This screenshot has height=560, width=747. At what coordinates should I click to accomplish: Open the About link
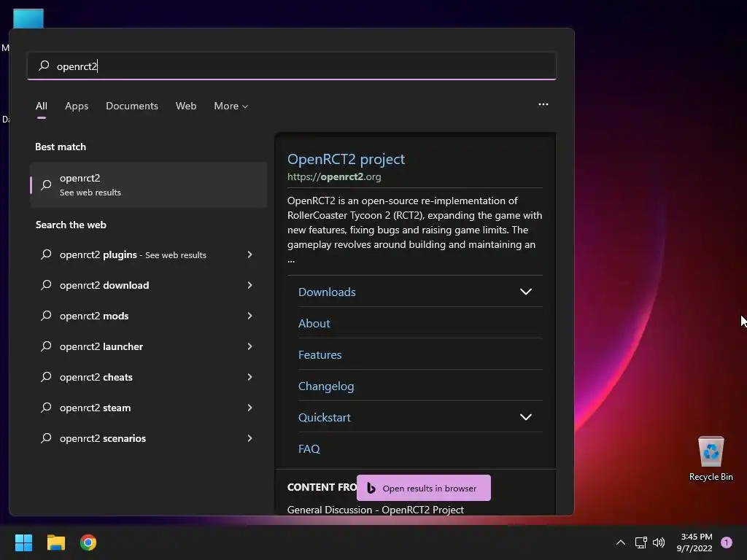pos(314,323)
